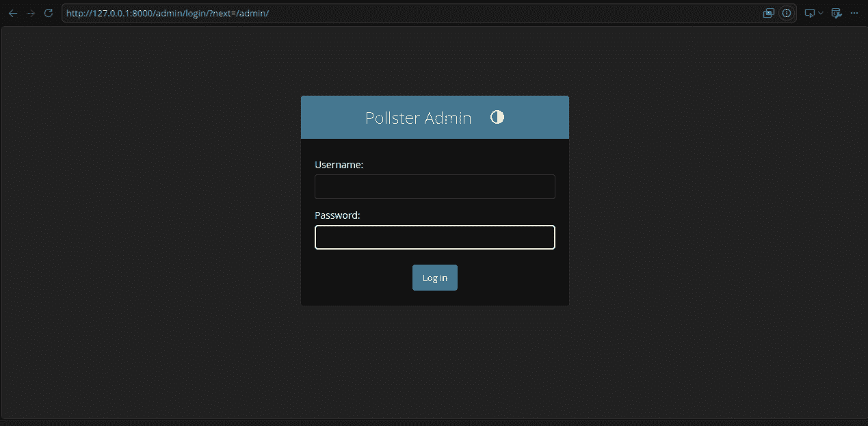868x426 pixels.
Task: Open the overlapping windows icon in address bar
Action: coord(769,13)
